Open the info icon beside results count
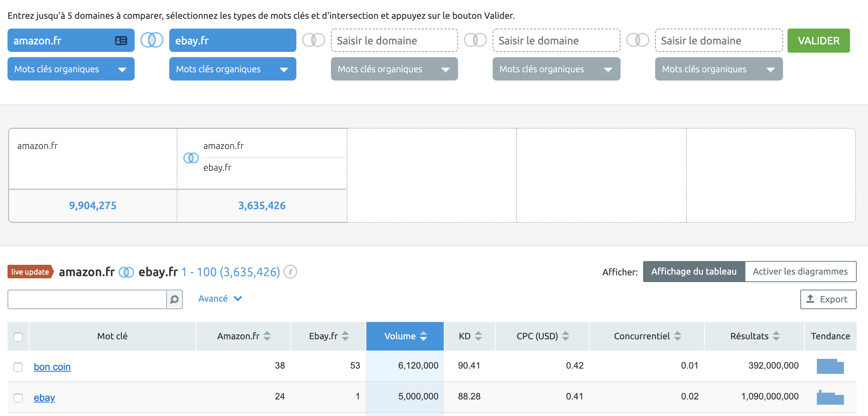868x416 pixels. point(290,272)
